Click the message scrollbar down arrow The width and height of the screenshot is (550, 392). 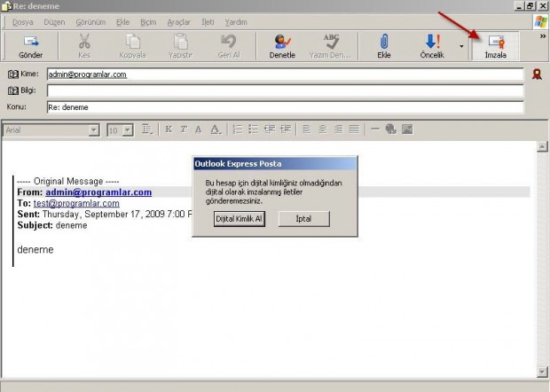click(x=542, y=372)
